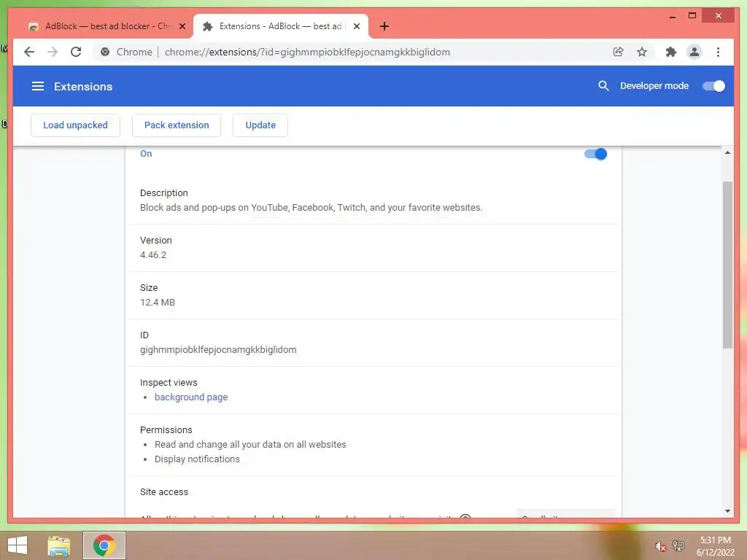Open the Chrome profile avatar
Screen dimensions: 747x560
point(694,52)
